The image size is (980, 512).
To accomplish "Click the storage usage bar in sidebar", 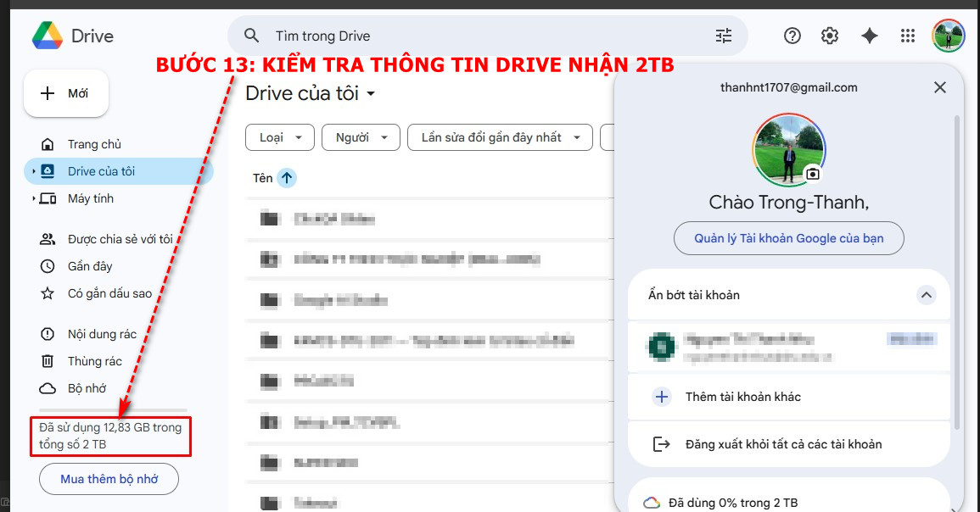I will coord(109,409).
